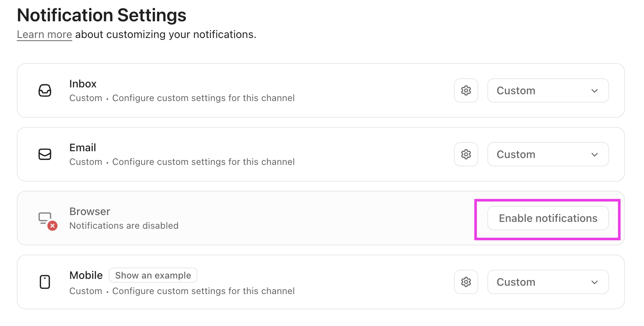The height and width of the screenshot is (326, 644).
Task: Open the Mobile channel settings gear
Action: [466, 282]
